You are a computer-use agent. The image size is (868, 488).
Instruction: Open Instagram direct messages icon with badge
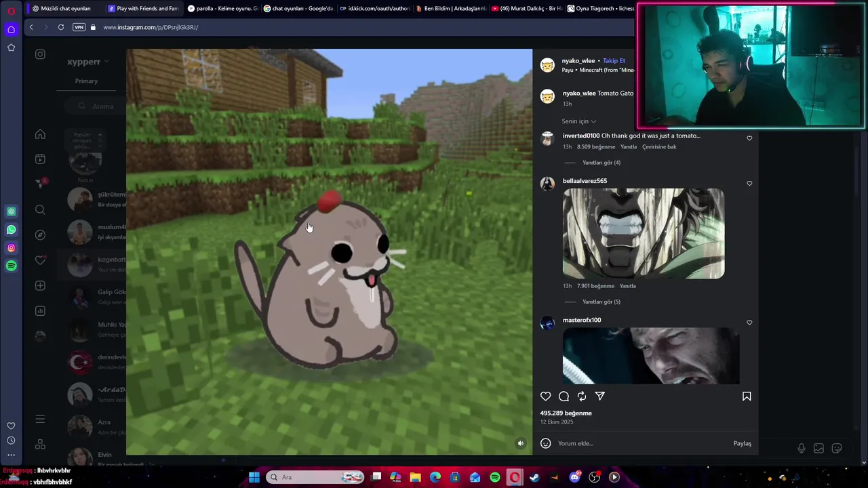[40, 184]
